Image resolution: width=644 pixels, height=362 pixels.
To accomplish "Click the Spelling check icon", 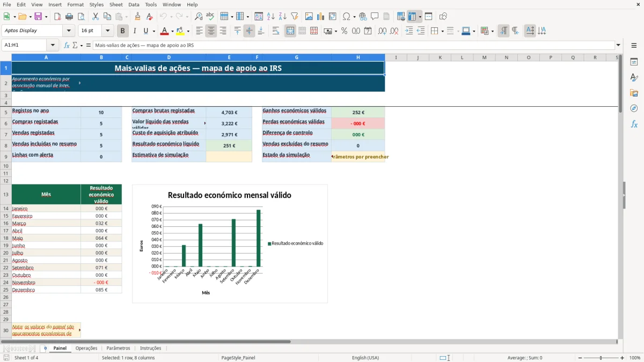I will (210, 17).
